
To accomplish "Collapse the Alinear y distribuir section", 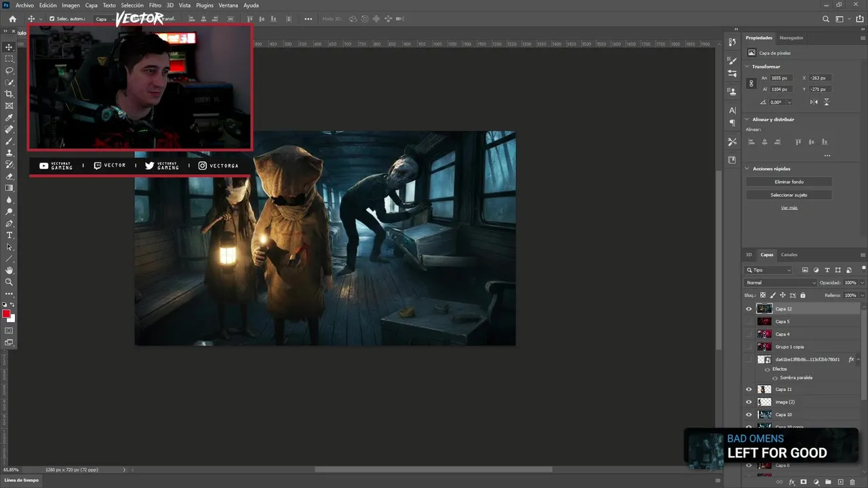I will (747, 119).
